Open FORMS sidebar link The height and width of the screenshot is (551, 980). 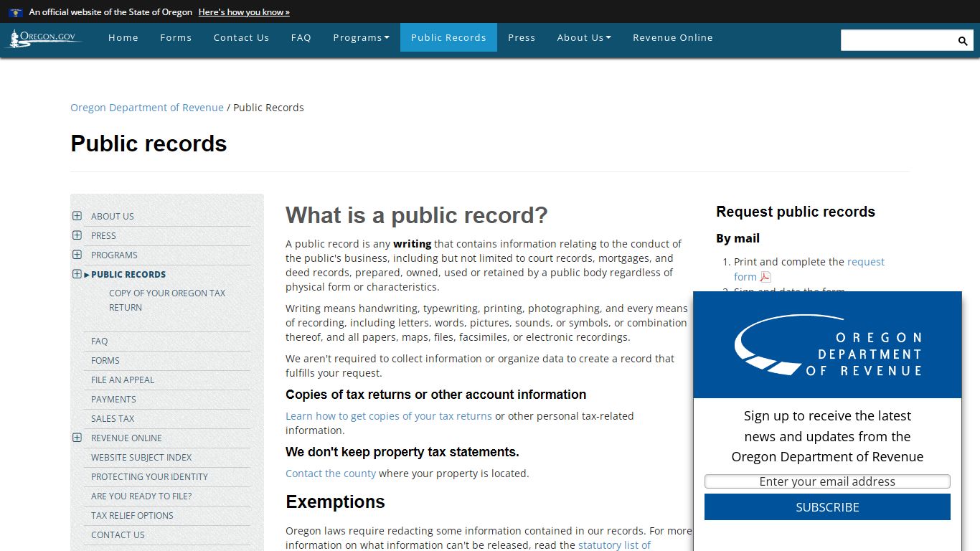click(x=105, y=360)
